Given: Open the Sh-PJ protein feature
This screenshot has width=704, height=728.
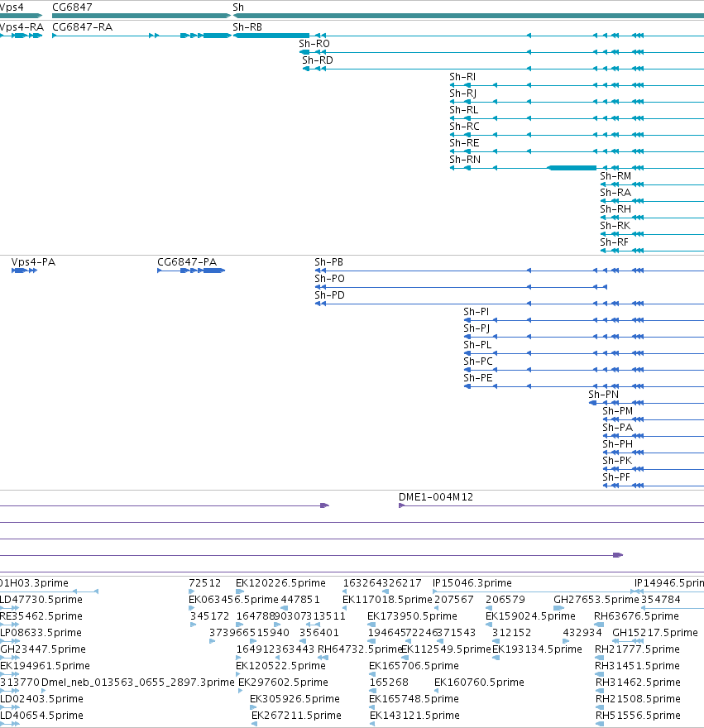Looking at the screenshot, I should pyautogui.click(x=477, y=328).
